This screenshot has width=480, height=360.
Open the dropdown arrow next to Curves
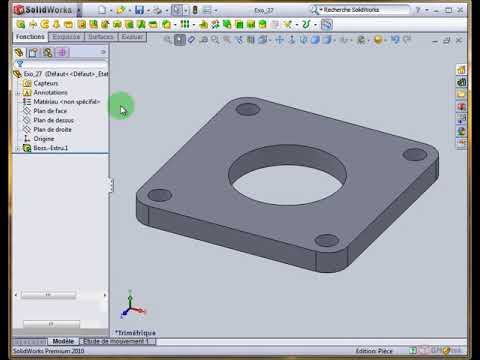(x=315, y=25)
